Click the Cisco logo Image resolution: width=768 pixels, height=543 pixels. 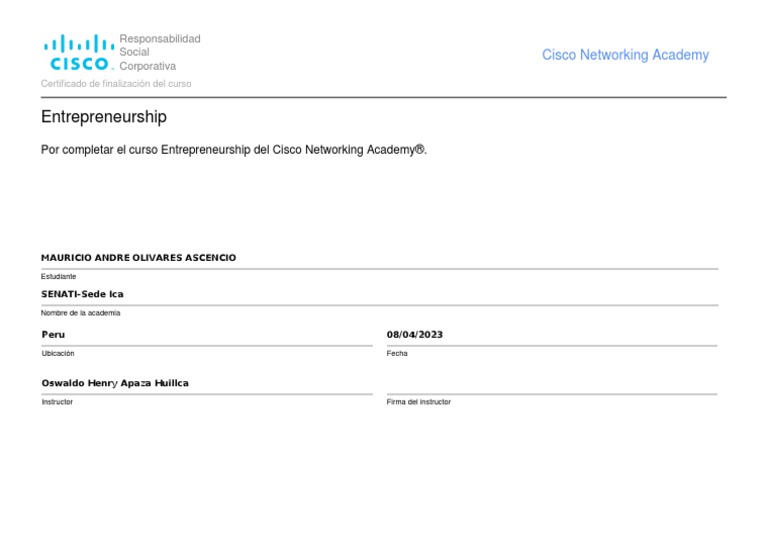[x=78, y=53]
